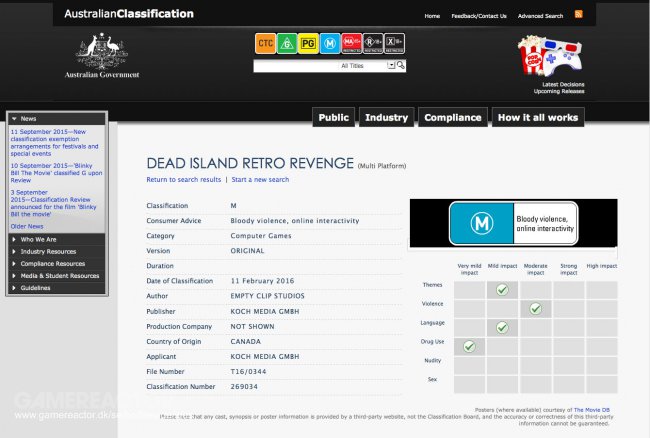Viewport: 650px width, 438px height.
Task: Click the DEAD ISLAND RETRO REVENGE heading
Action: pyautogui.click(x=250, y=163)
